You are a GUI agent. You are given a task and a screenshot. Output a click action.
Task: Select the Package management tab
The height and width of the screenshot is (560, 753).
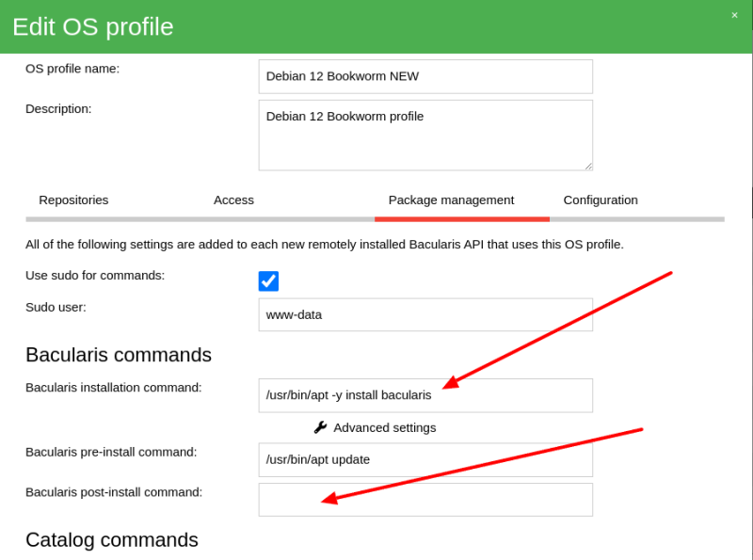[451, 200]
